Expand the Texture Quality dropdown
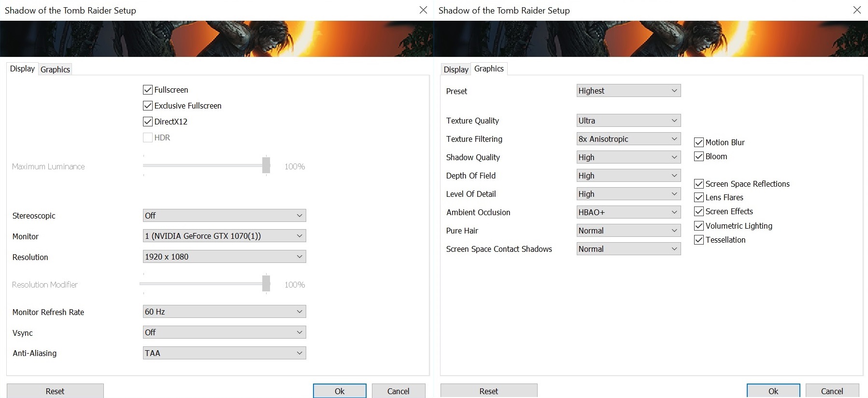This screenshot has height=398, width=868. (628, 121)
